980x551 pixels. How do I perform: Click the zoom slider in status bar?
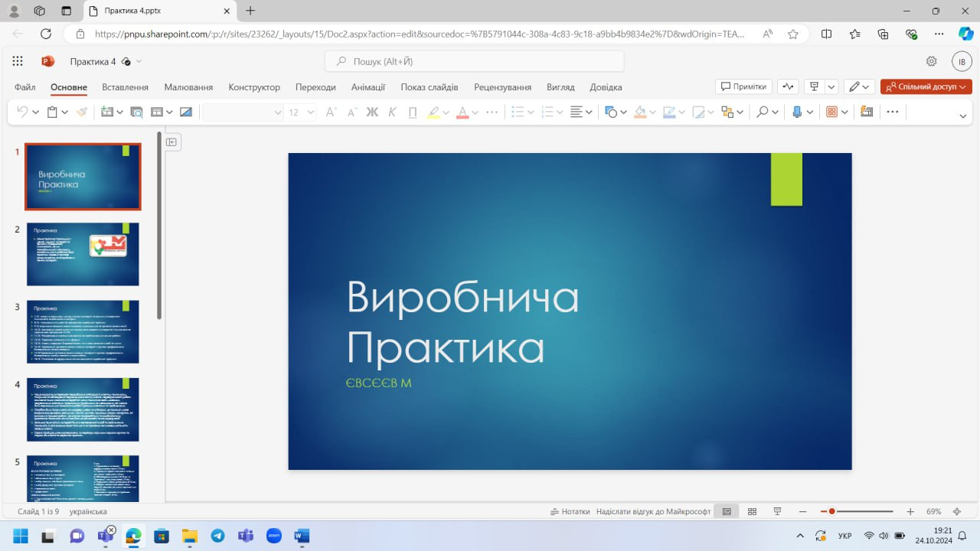(856, 511)
